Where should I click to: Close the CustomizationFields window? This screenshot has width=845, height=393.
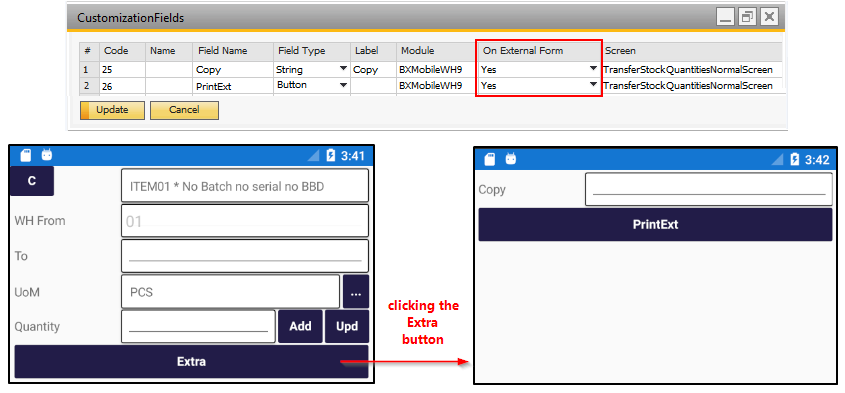pos(770,17)
